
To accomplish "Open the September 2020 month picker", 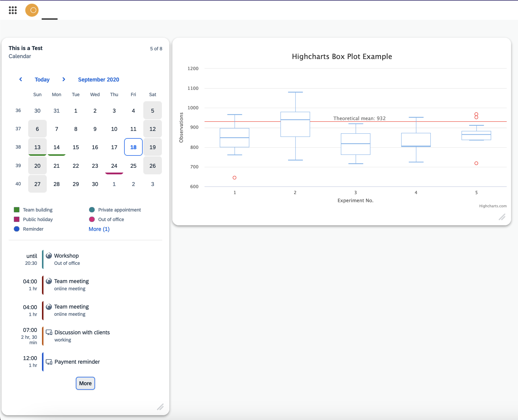I will [x=99, y=79].
